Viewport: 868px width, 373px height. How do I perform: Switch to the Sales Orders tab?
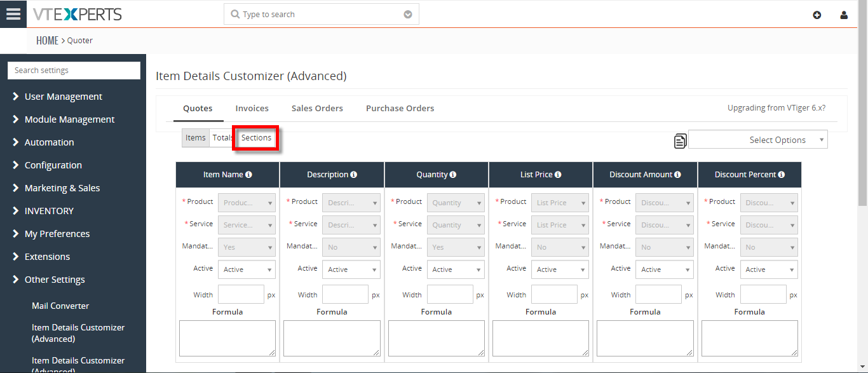pos(317,108)
